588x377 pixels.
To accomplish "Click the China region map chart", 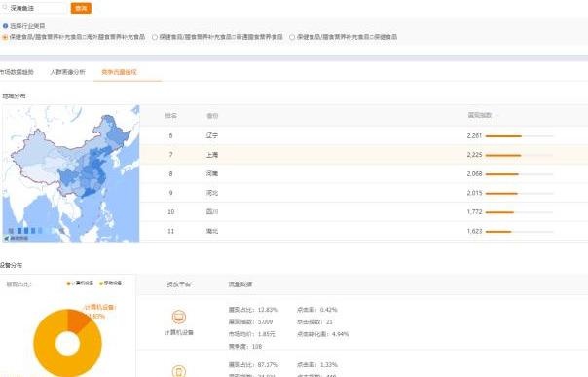I will (71, 173).
